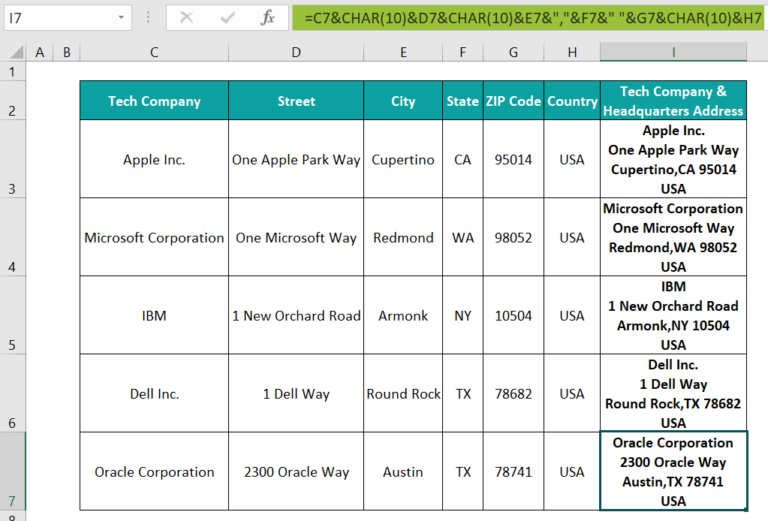Screen dimensions: 768x521
Task: Select column H header
Action: pos(572,52)
